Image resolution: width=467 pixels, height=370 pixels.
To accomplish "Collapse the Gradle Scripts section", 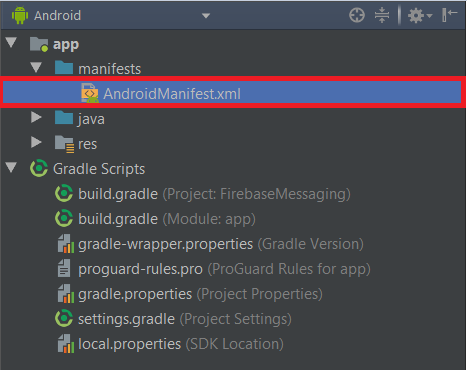I will (11, 167).
